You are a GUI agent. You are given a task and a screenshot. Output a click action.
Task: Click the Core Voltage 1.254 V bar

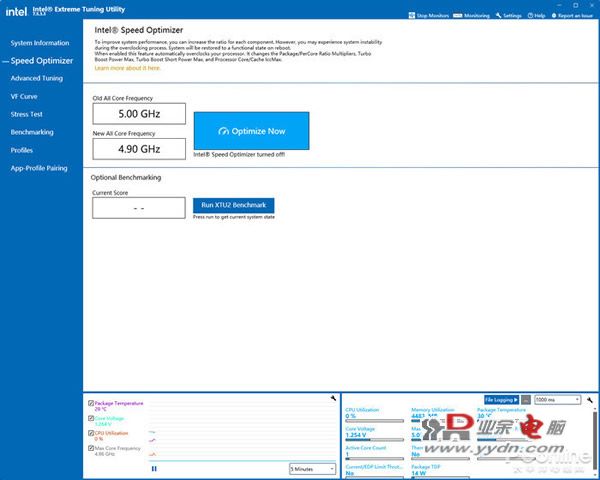tap(374, 440)
